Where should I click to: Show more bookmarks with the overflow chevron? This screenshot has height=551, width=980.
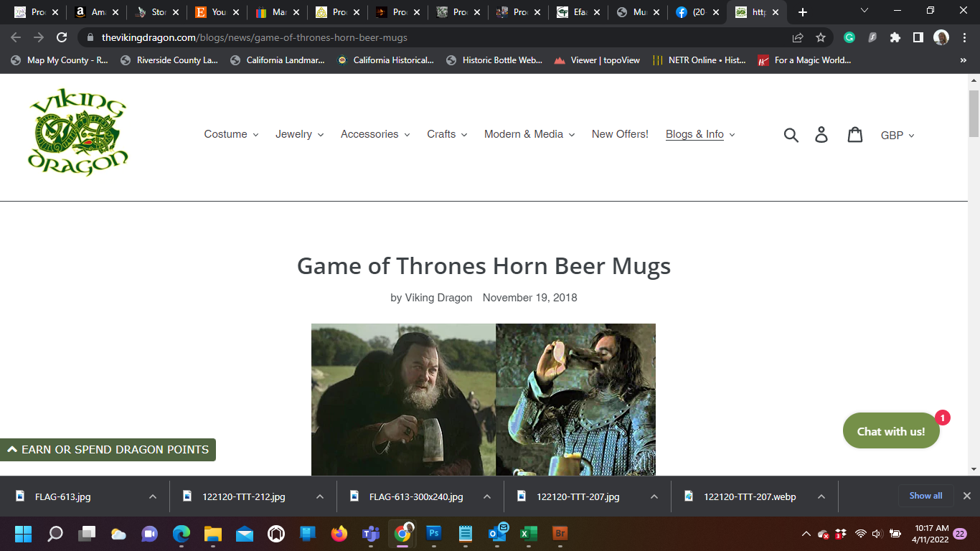[x=963, y=60]
